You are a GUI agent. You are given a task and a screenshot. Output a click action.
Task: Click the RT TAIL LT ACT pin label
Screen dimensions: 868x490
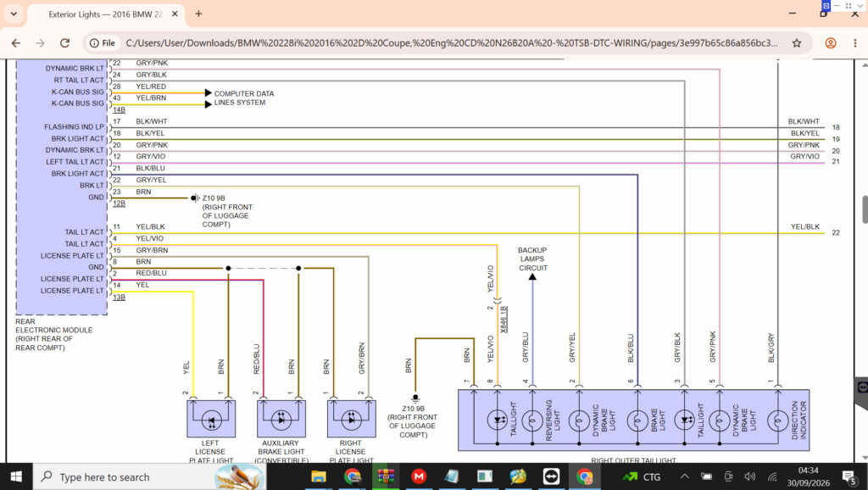[79, 81]
